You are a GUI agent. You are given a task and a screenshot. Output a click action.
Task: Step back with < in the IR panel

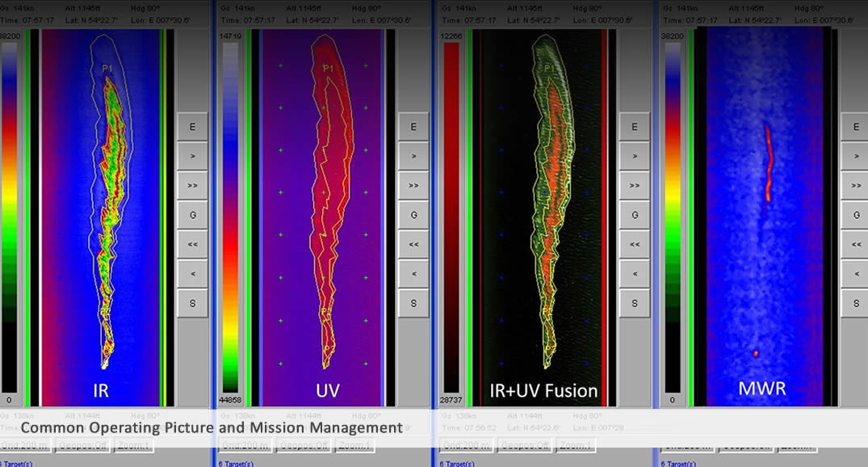(192, 274)
